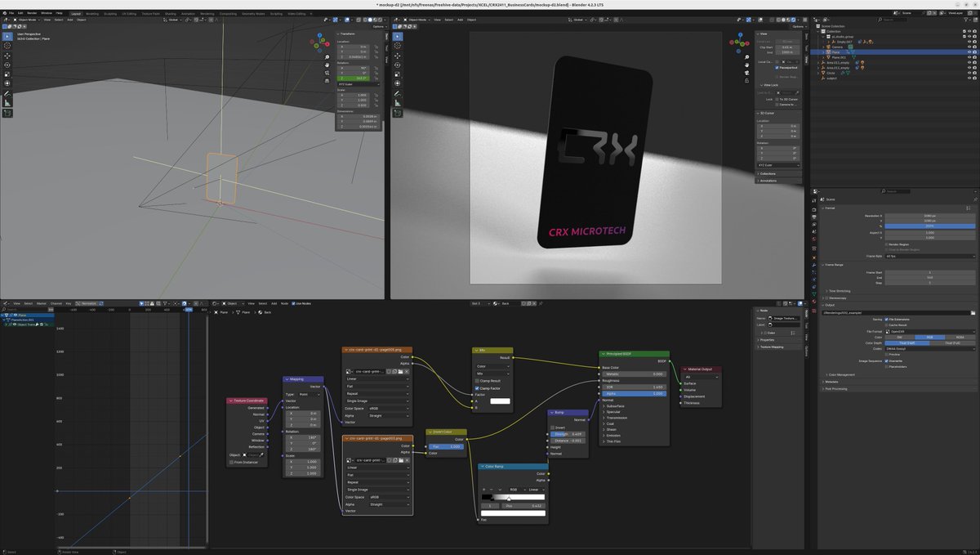Select the Rotate tool in rendered viewport
The height and width of the screenshot is (555, 980).
click(397, 65)
